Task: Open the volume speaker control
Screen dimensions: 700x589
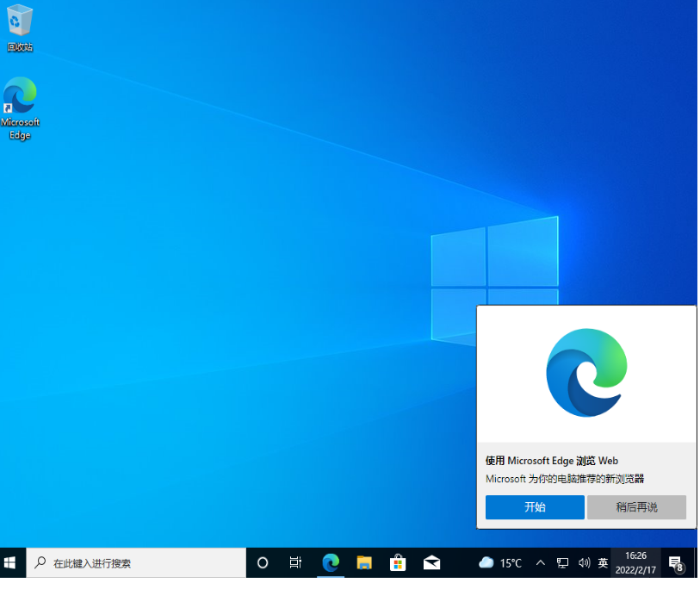Action: (584, 563)
